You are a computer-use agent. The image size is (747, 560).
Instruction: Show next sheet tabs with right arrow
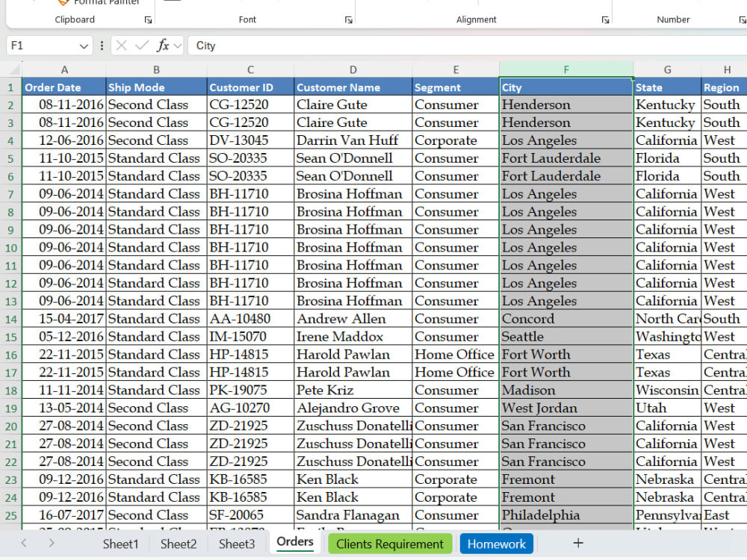point(52,543)
